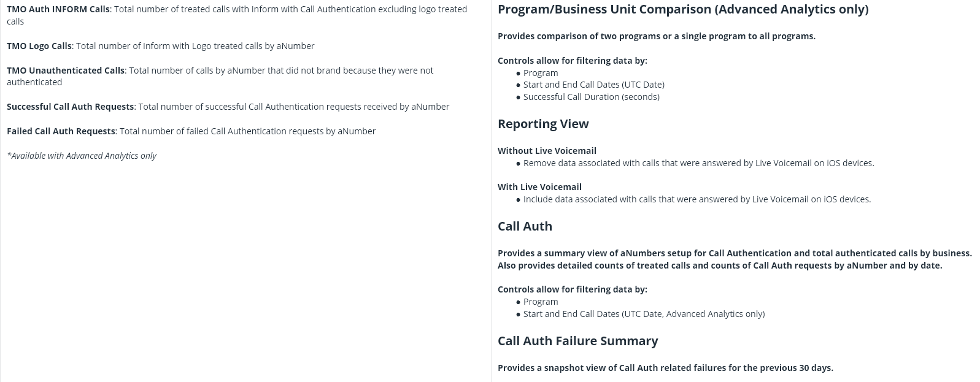The image size is (980, 382).
Task: Click the 'Call Auth Failure Summary' heading
Action: 577,341
